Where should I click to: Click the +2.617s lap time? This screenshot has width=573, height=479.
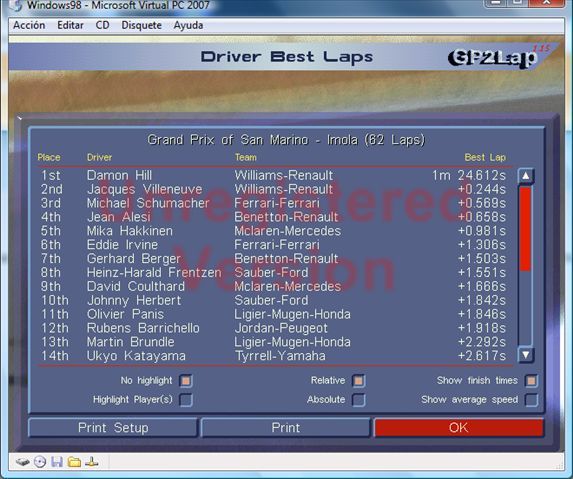(x=482, y=356)
